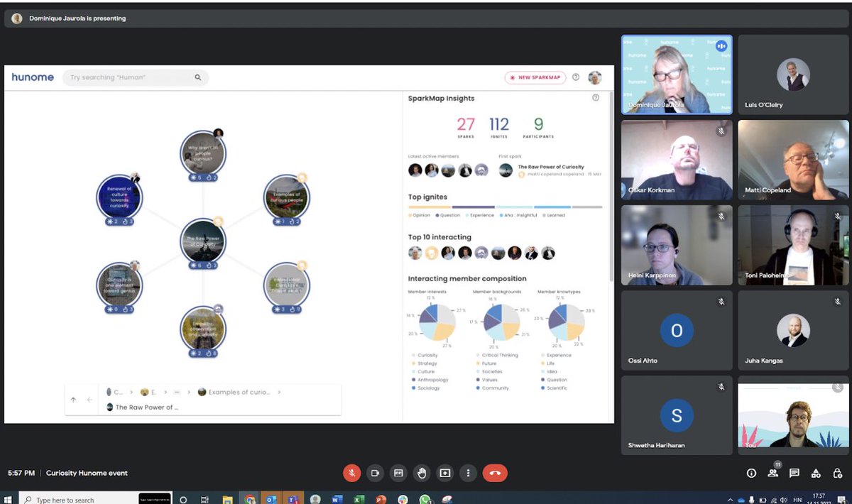Turn on captions in Meet controls
Image resolution: width=852 pixels, height=504 pixels.
click(398, 473)
